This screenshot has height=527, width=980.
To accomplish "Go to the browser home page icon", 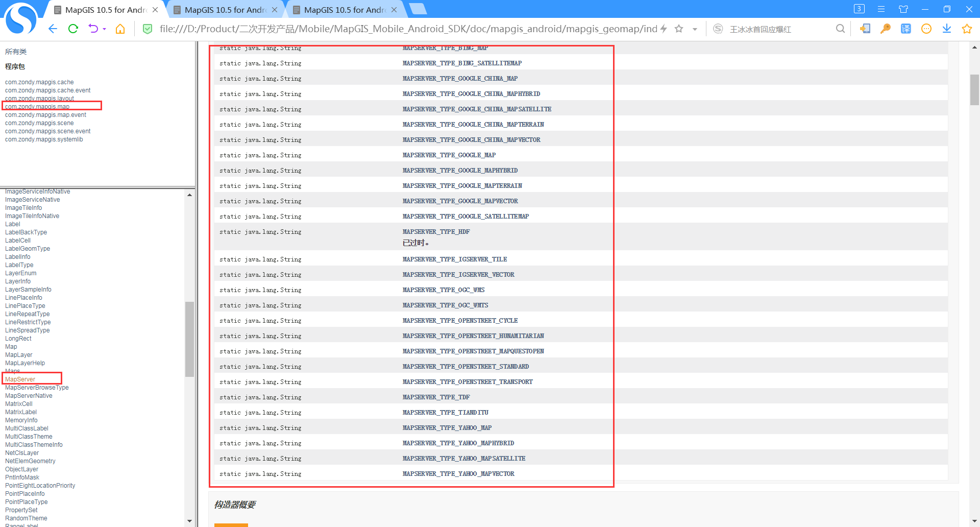I will pos(120,29).
